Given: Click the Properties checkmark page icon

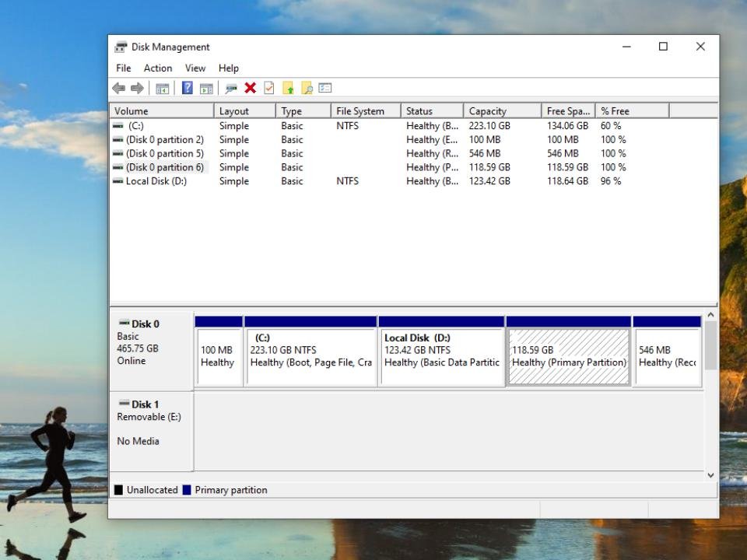Looking at the screenshot, I should coord(269,88).
